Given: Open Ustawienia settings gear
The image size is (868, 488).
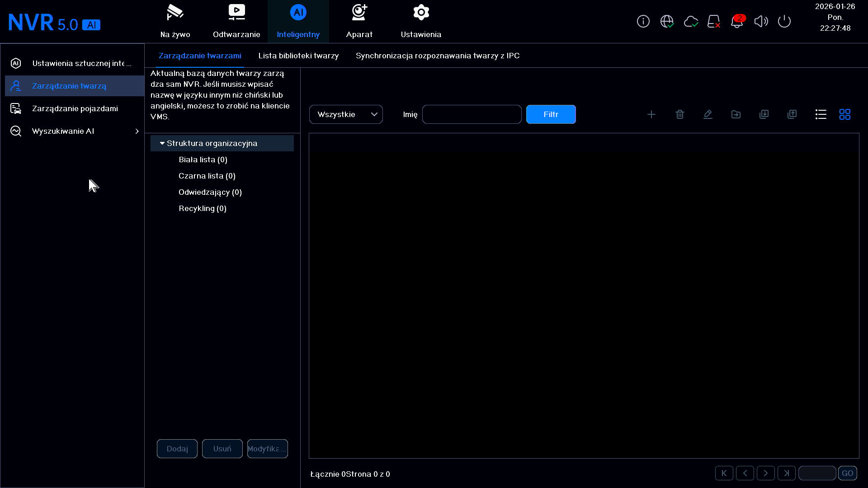Looking at the screenshot, I should click(x=421, y=22).
